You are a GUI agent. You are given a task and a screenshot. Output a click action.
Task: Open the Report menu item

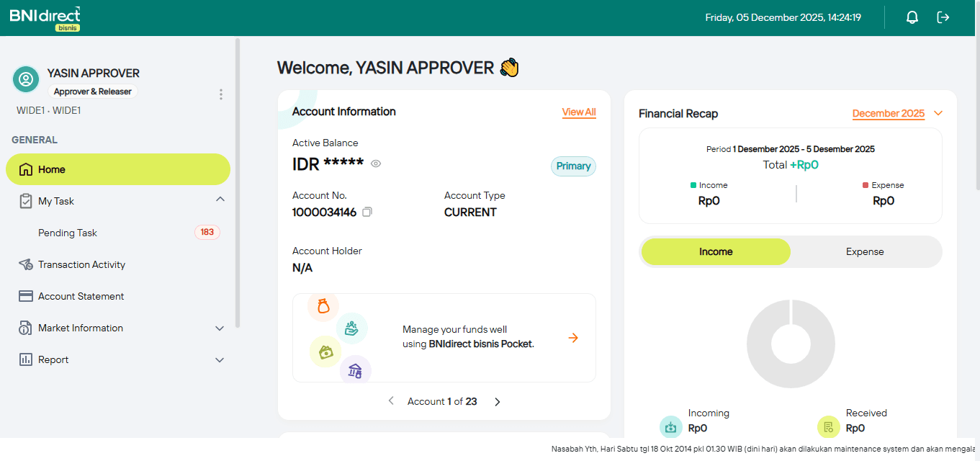point(118,359)
